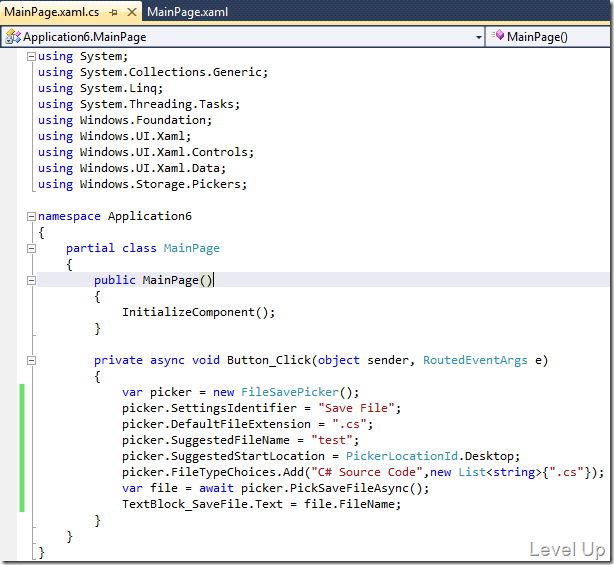The height and width of the screenshot is (565, 614).
Task: Click the "Save File" string literal
Action: pos(356,408)
